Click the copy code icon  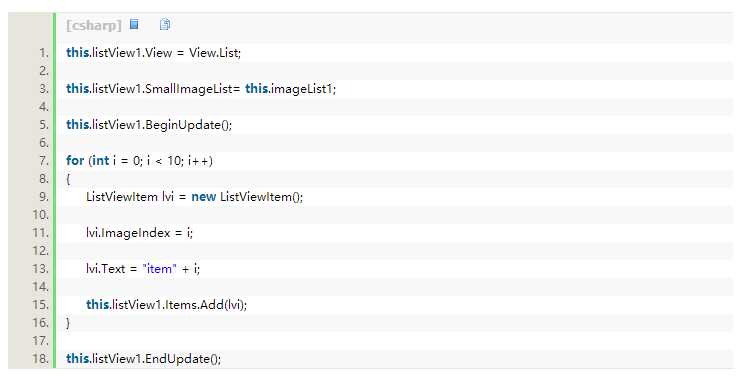164,24
